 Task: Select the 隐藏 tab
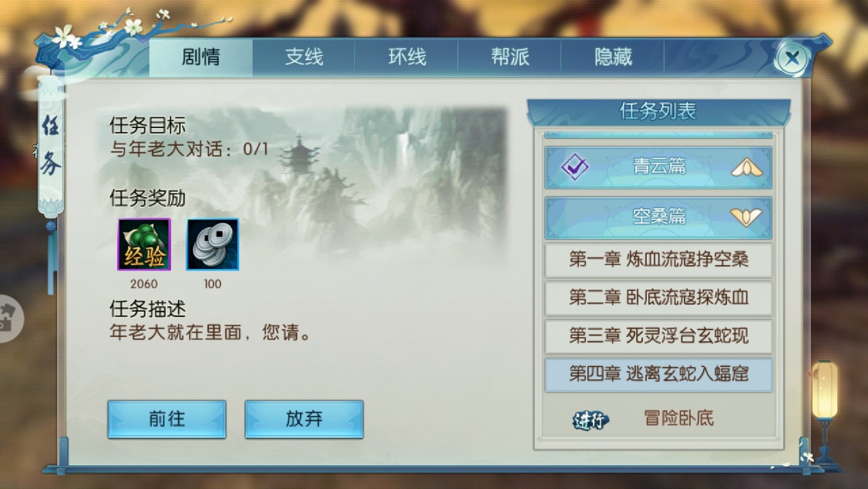click(x=613, y=58)
